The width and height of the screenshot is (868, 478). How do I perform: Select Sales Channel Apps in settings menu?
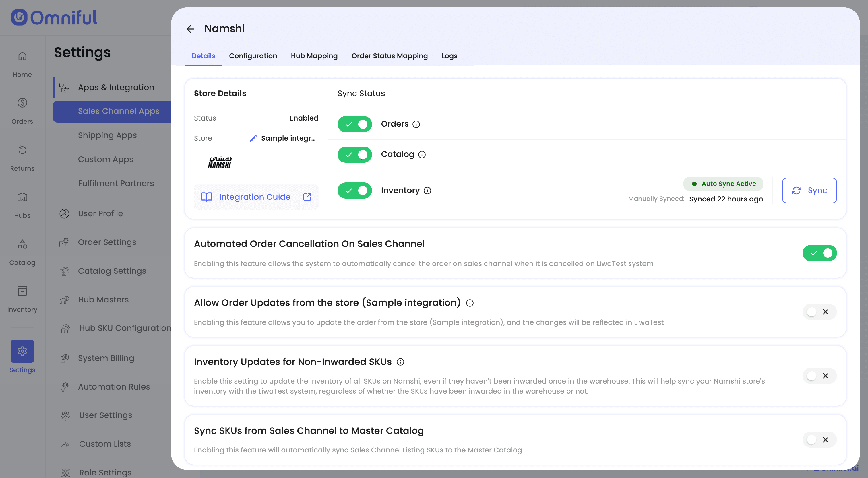coord(112,112)
